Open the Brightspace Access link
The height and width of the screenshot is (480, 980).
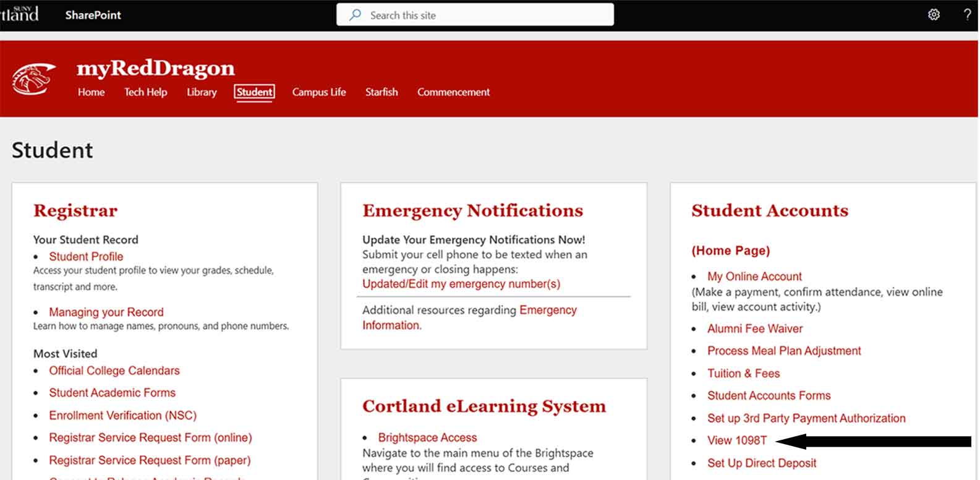tap(427, 437)
